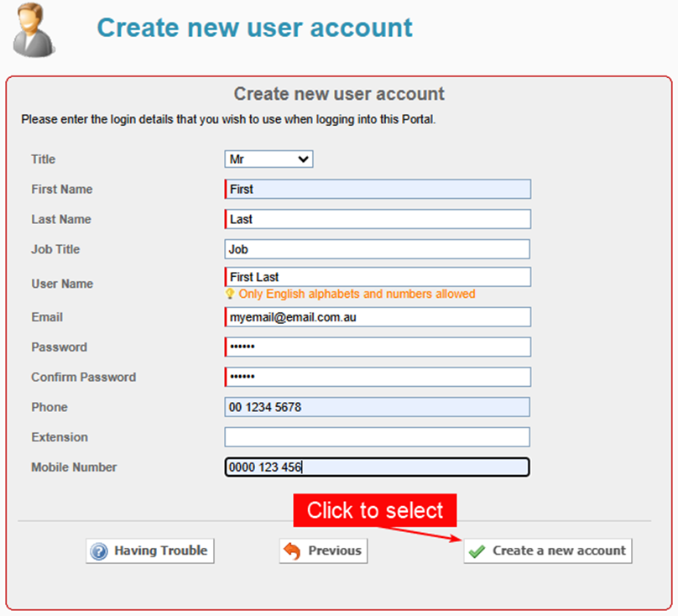678x616 pixels.
Task: Select the Email input field
Action: pyautogui.click(x=378, y=316)
